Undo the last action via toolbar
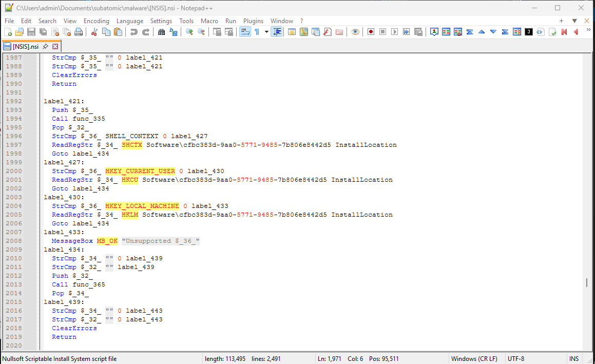 click(133, 32)
